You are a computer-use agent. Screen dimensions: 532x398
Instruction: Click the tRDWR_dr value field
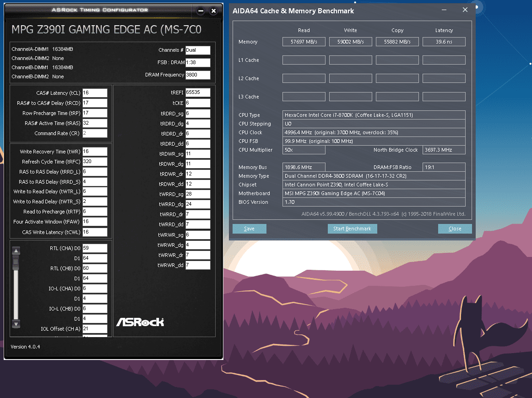[x=198, y=174]
